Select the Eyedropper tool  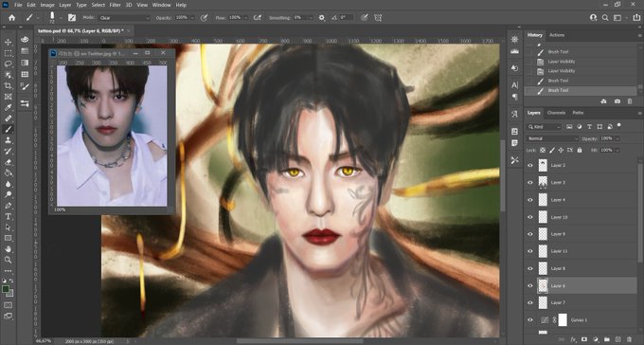[x=8, y=107]
